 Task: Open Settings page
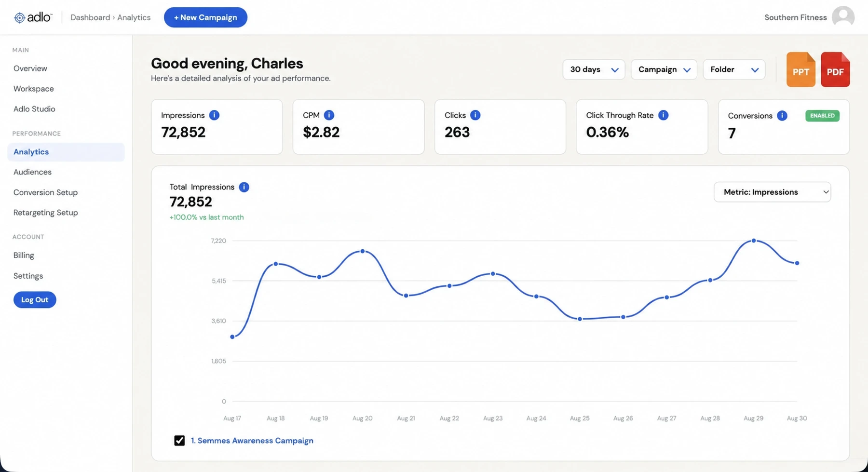coord(28,276)
